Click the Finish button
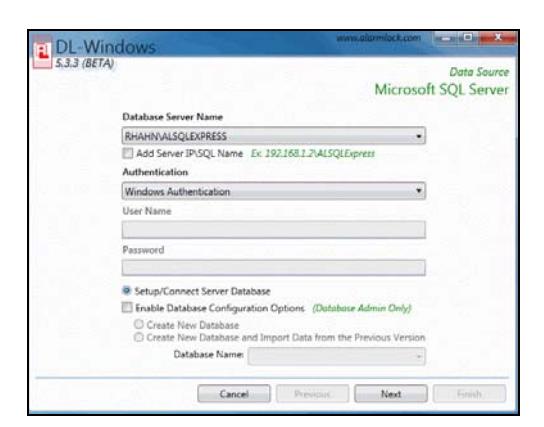The width and height of the screenshot is (544, 427). coord(469,394)
